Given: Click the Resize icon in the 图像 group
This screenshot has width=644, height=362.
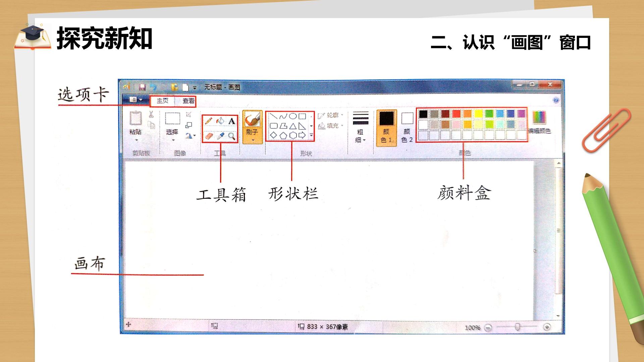Looking at the screenshot, I should pos(189,125).
